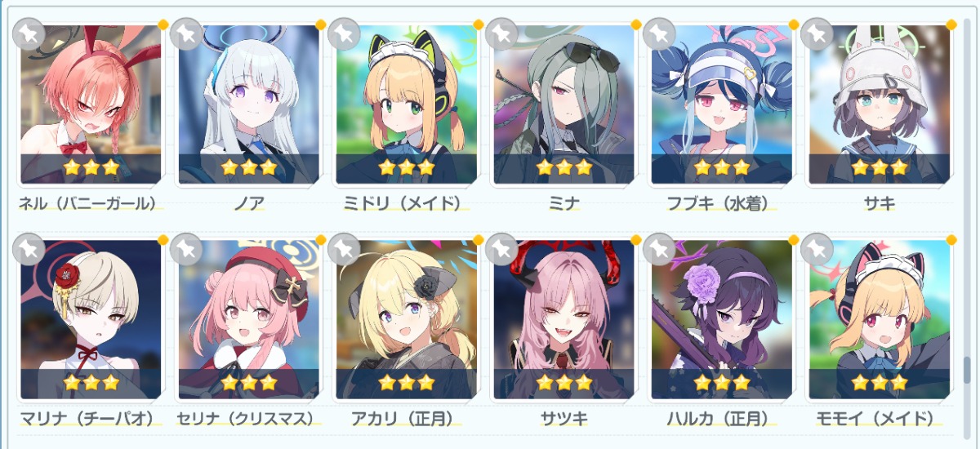Select the ミナ portrait thumbnail
Screen dimensions: 980x449
point(564,104)
